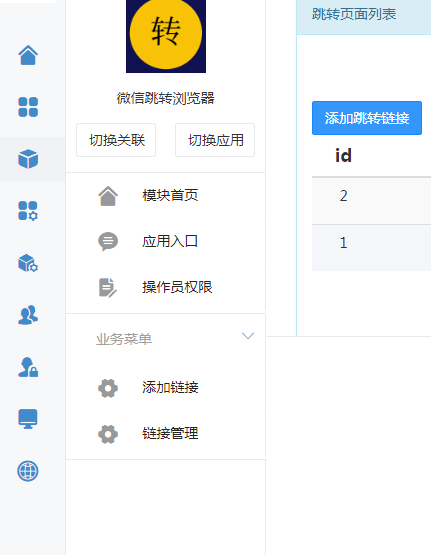The width and height of the screenshot is (431, 555).
Task: Collapse the 业务菜单 chevron
Action: 248,336
